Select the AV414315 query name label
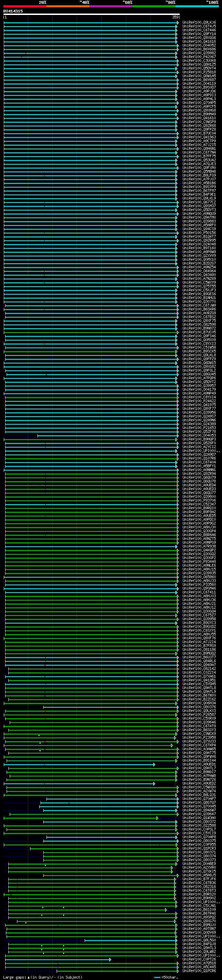222x980 pixels. click(x=13, y=11)
